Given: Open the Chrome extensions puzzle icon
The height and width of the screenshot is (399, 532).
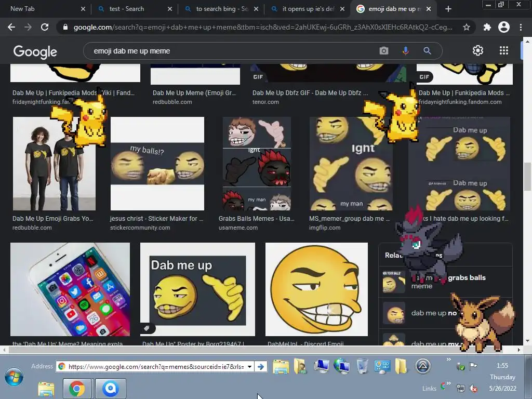Looking at the screenshot, I should click(x=487, y=27).
